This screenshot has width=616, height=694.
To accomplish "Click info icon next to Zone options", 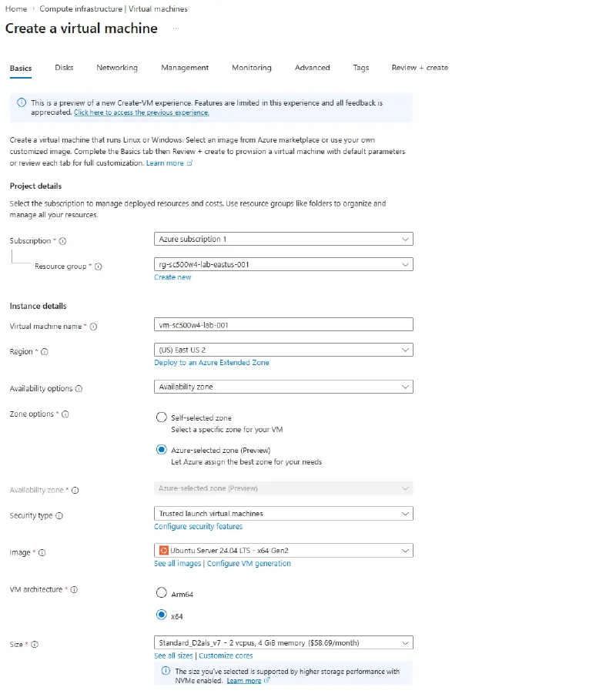I will (x=65, y=414).
